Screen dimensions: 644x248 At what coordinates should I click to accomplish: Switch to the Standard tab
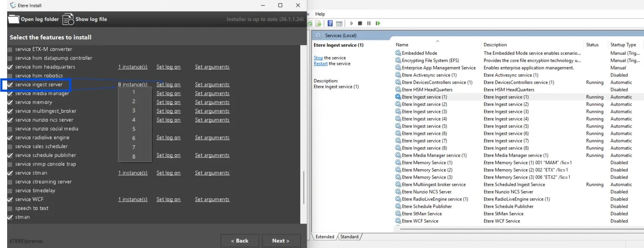click(349, 237)
